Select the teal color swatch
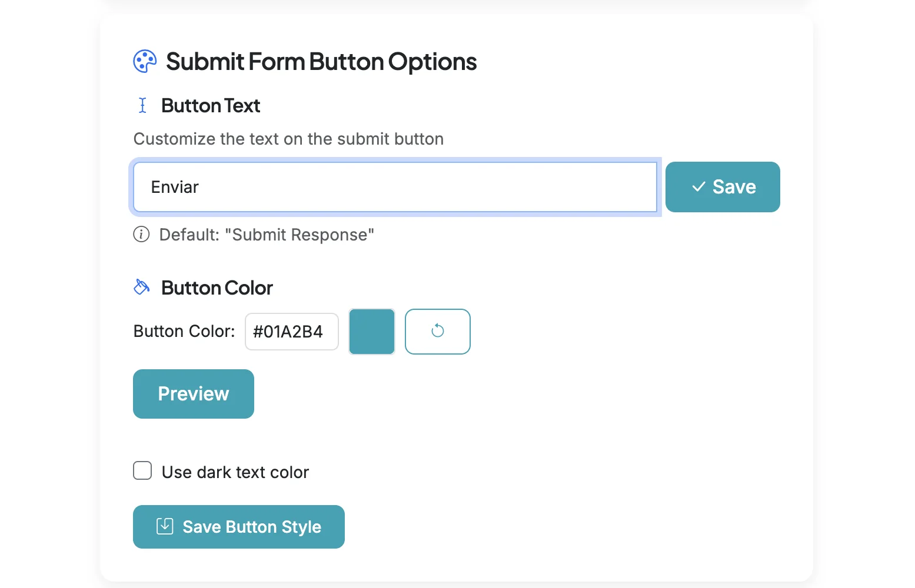The image size is (915, 588). tap(371, 331)
